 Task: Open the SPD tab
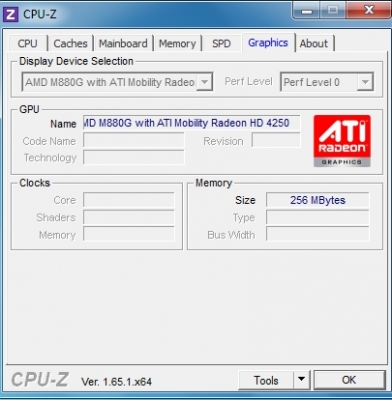(x=221, y=43)
